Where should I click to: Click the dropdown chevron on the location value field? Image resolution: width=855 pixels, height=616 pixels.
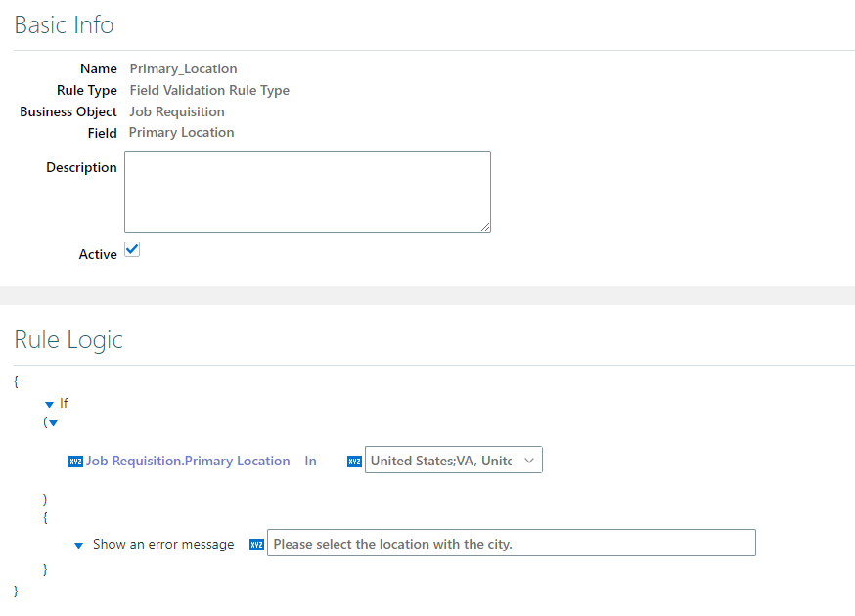pyautogui.click(x=529, y=460)
